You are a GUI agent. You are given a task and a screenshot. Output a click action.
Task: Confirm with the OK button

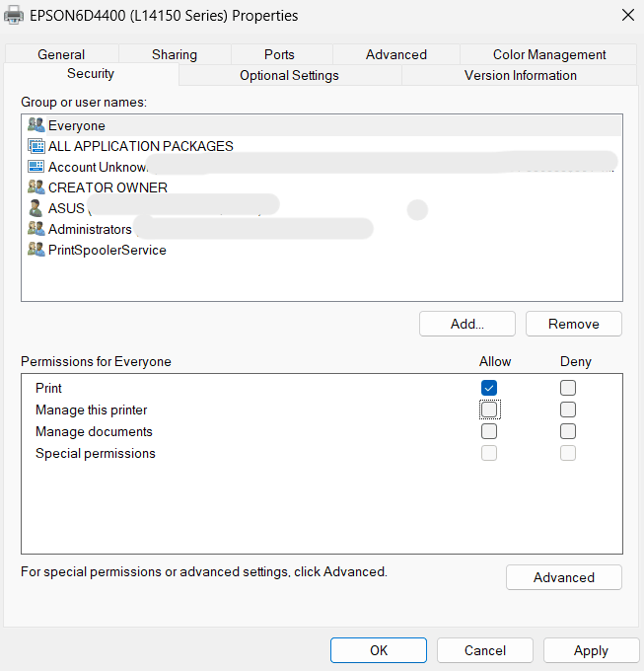point(379,650)
